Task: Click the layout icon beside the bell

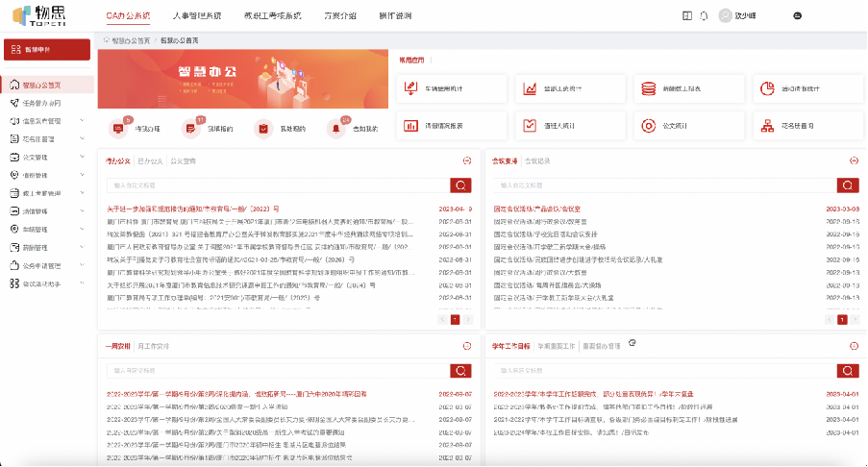Action: 686,15
